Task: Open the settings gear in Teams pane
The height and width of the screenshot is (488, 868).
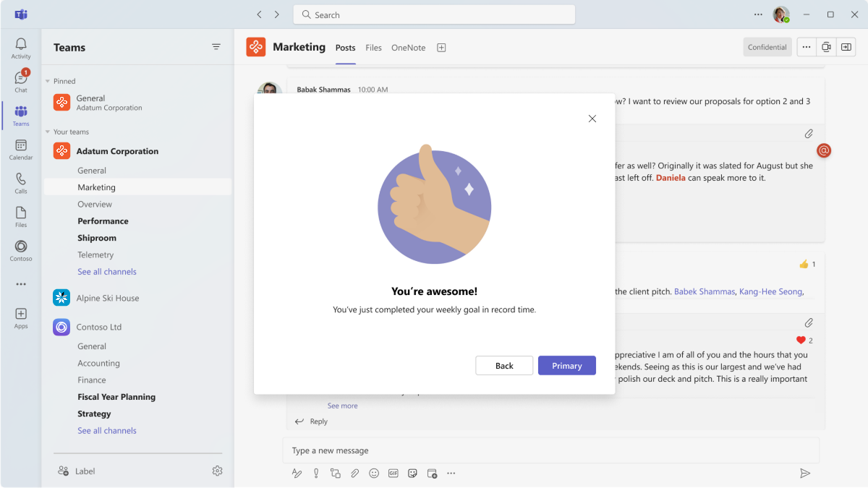Action: (x=217, y=471)
